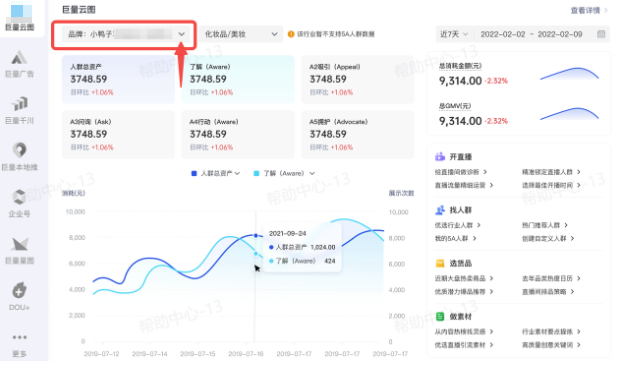
Task: Open 我的5A人群 link
Action: point(455,238)
